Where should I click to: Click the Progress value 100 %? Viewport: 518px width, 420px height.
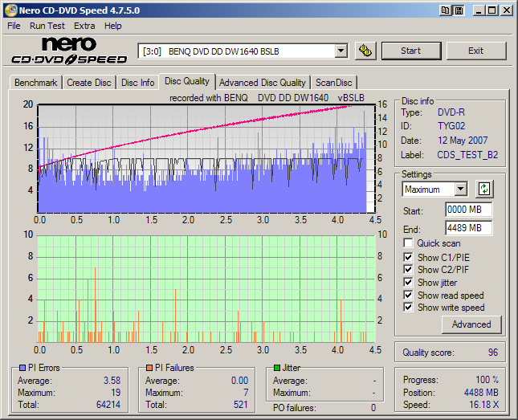pos(487,380)
